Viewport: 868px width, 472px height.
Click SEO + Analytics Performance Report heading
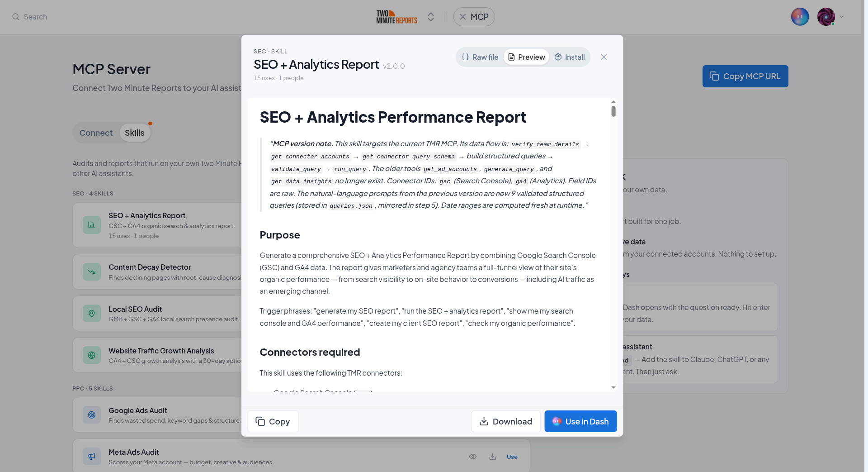393,117
